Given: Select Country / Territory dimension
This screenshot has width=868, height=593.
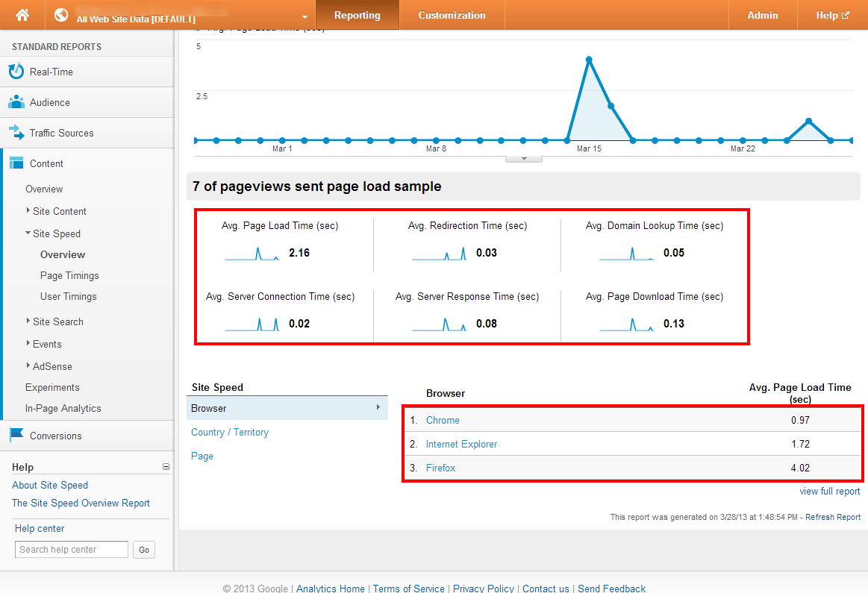Looking at the screenshot, I should point(230,433).
